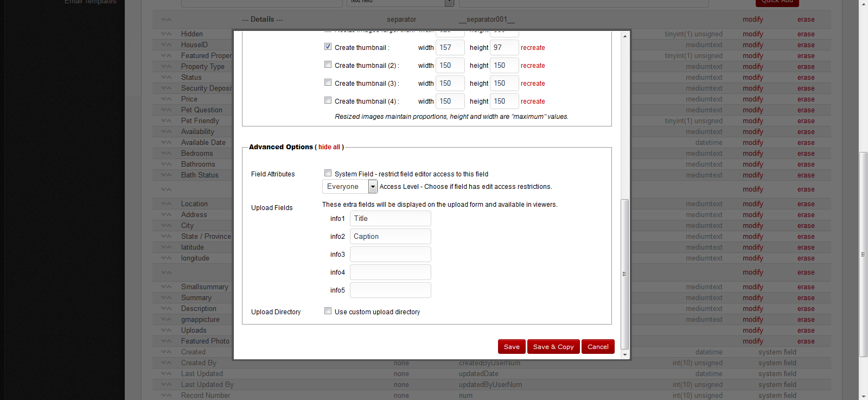Check the System Field restriction checkbox

[x=328, y=173]
